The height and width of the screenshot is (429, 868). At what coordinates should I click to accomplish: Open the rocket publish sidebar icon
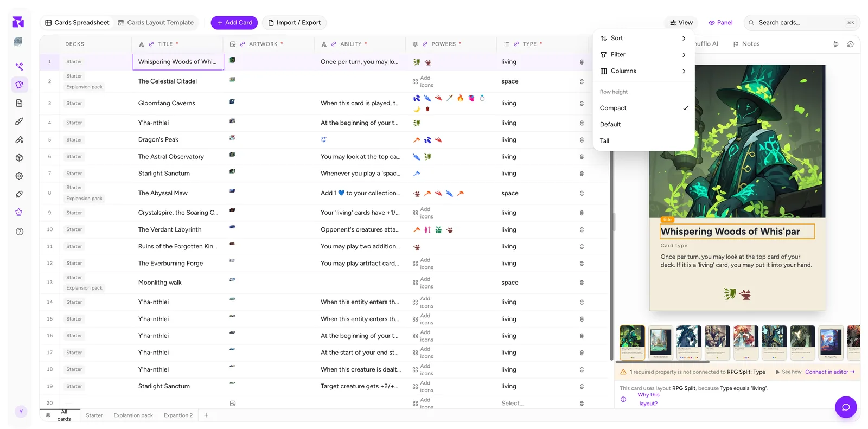19,194
